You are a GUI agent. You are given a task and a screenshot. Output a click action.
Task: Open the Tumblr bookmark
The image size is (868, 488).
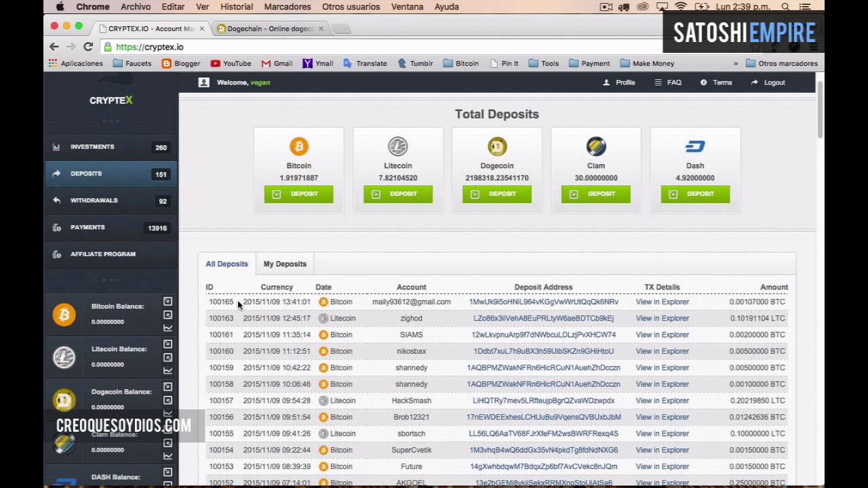coord(415,63)
